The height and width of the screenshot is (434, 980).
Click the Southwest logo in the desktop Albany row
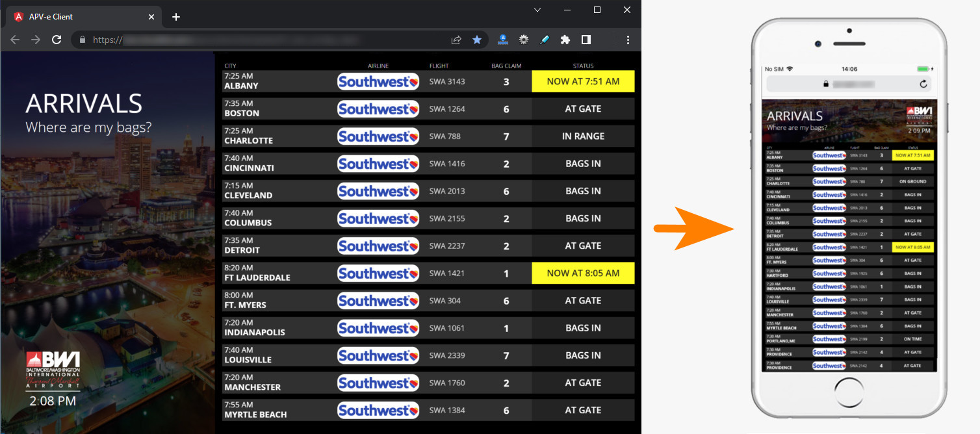tap(378, 82)
